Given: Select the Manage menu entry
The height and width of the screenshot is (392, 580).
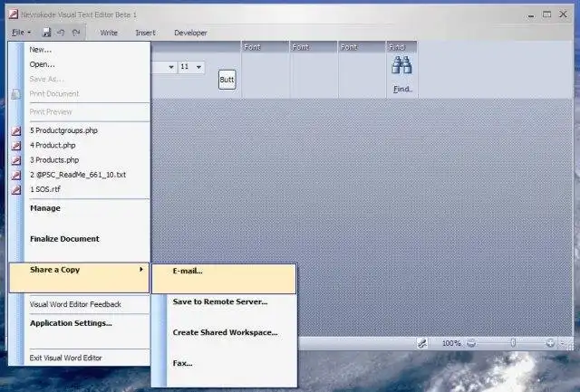Looking at the screenshot, I should point(87,215).
